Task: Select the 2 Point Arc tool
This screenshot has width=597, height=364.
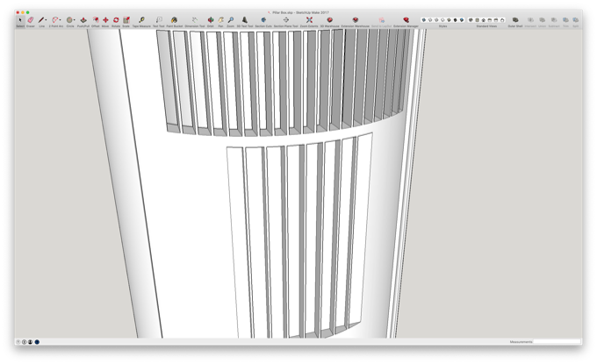Action: click(54, 20)
